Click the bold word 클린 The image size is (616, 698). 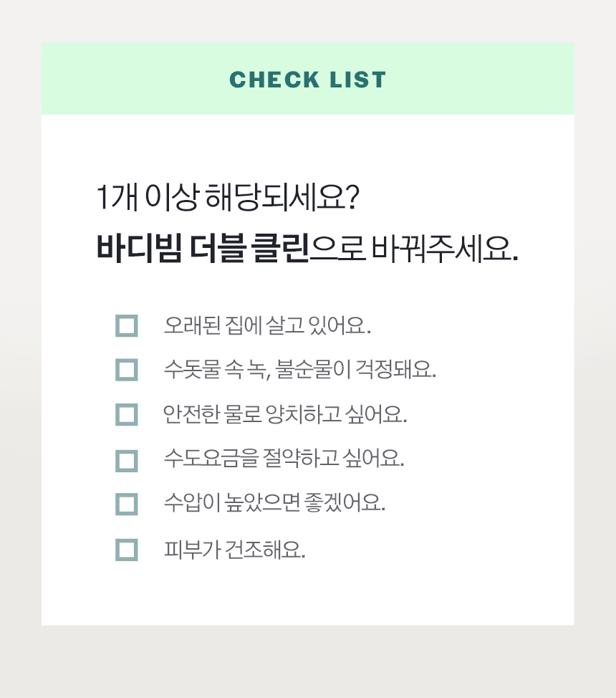click(x=280, y=247)
